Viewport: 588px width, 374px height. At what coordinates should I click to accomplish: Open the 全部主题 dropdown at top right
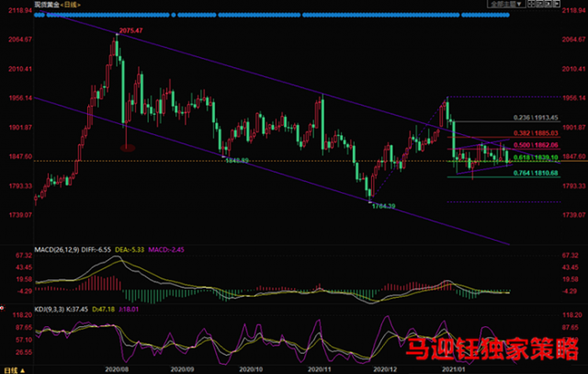tap(506, 4)
